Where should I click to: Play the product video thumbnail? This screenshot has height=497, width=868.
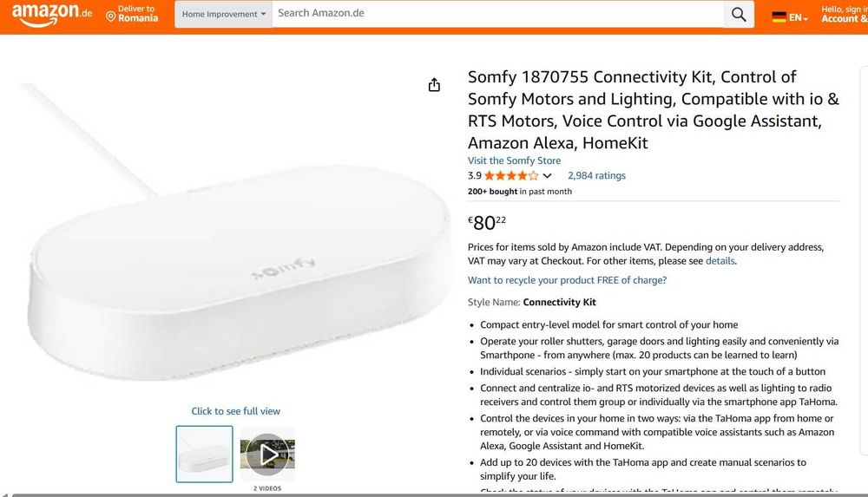(267, 454)
